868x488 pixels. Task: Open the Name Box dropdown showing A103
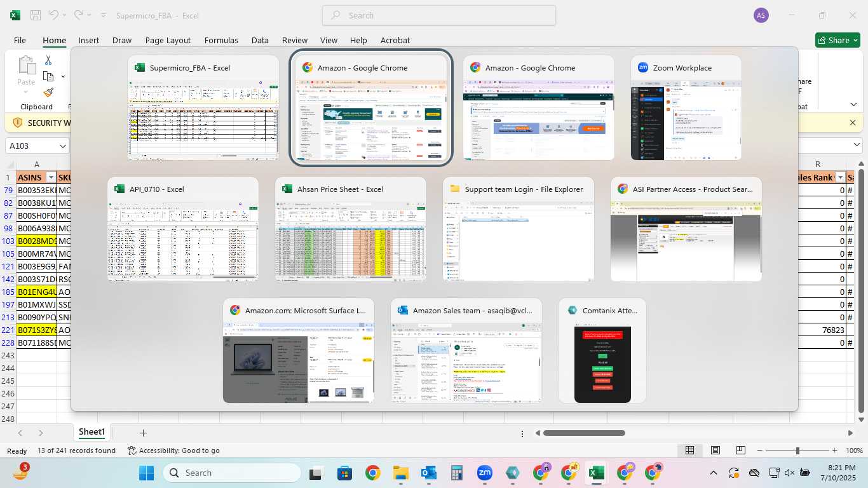point(62,146)
